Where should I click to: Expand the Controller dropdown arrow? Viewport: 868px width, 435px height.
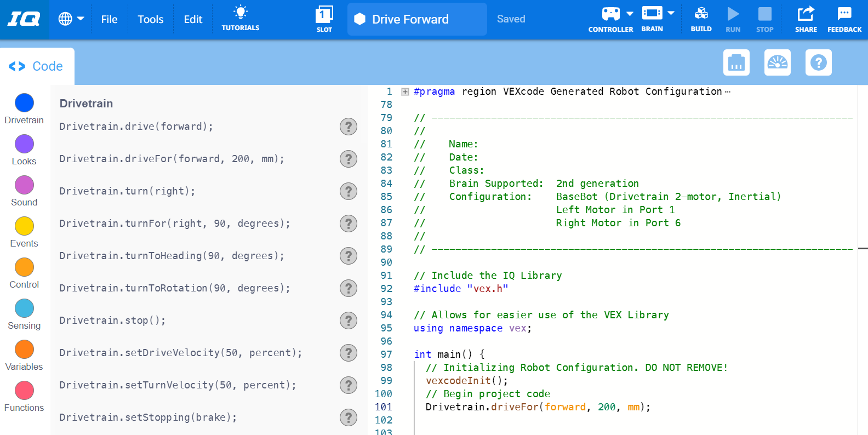pos(630,14)
